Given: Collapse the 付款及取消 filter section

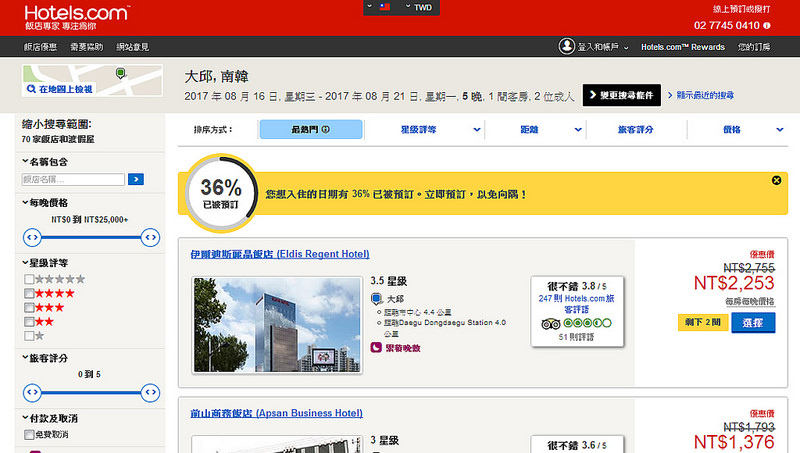Looking at the screenshot, I should pos(49,418).
